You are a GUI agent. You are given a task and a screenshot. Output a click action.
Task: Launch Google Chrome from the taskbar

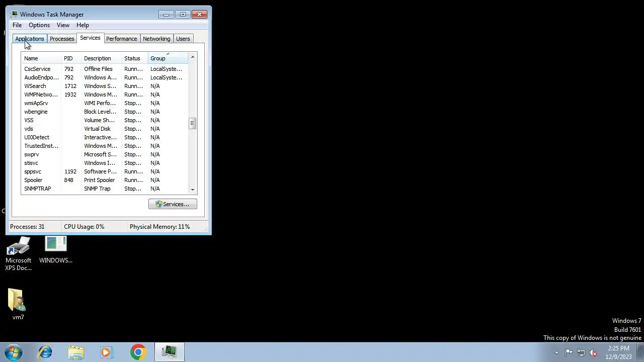(x=138, y=352)
